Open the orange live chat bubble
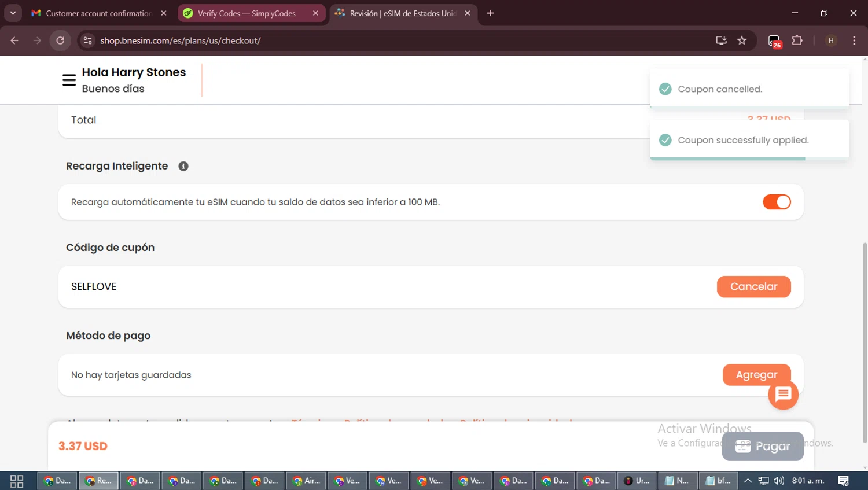 click(x=783, y=395)
